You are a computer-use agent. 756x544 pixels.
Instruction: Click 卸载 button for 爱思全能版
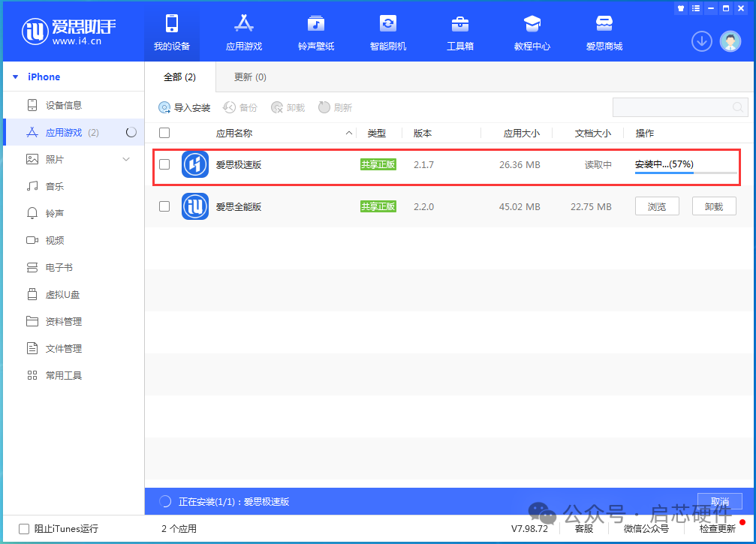coord(713,206)
